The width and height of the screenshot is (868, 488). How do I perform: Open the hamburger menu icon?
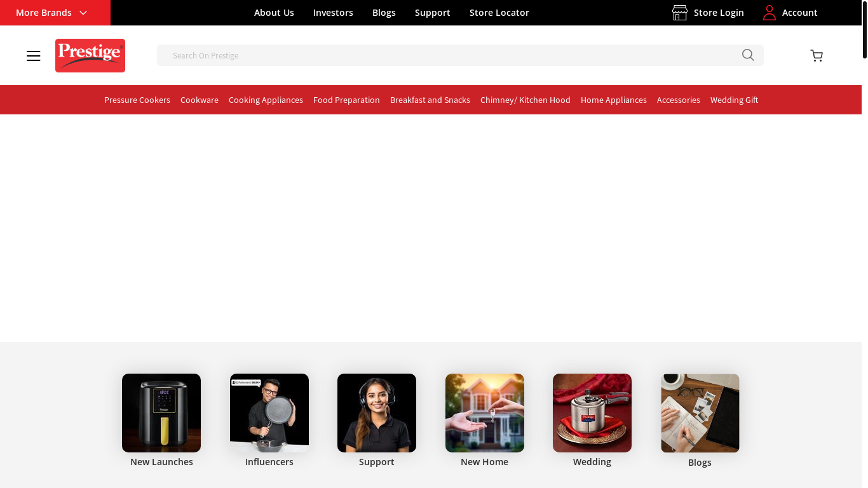point(34,56)
